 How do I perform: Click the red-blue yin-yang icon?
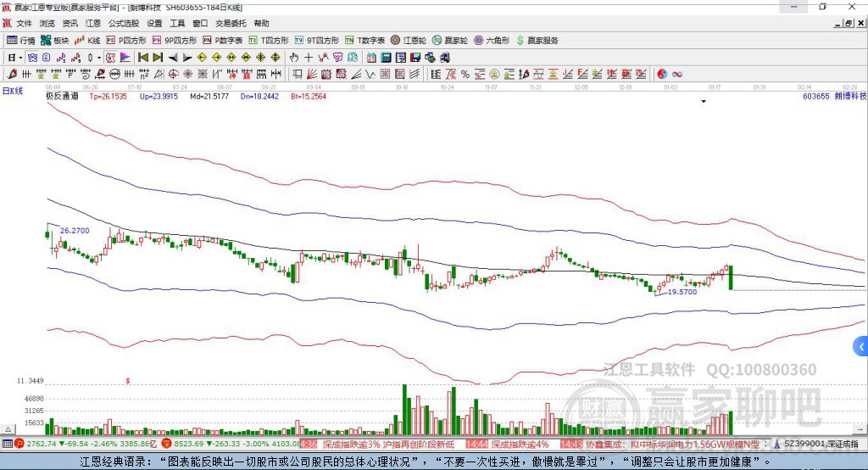(x=662, y=75)
